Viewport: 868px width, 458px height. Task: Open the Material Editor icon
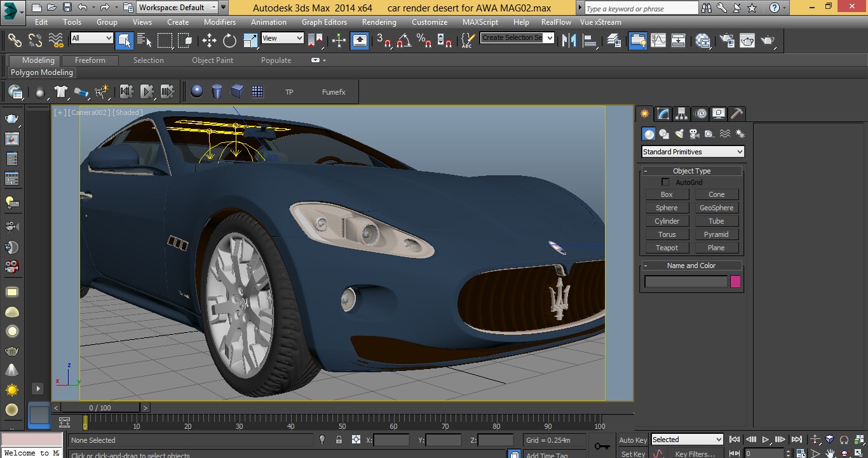[703, 40]
